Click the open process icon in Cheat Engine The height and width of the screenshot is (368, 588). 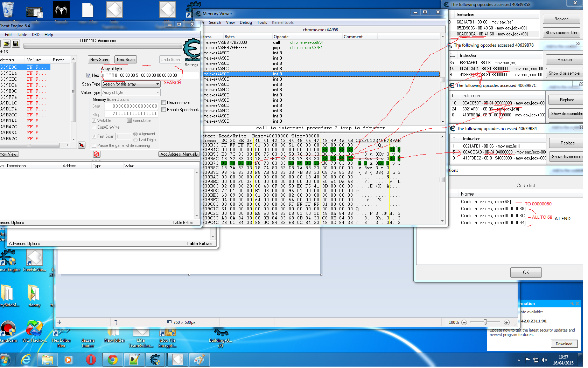pyautogui.click(x=6, y=44)
